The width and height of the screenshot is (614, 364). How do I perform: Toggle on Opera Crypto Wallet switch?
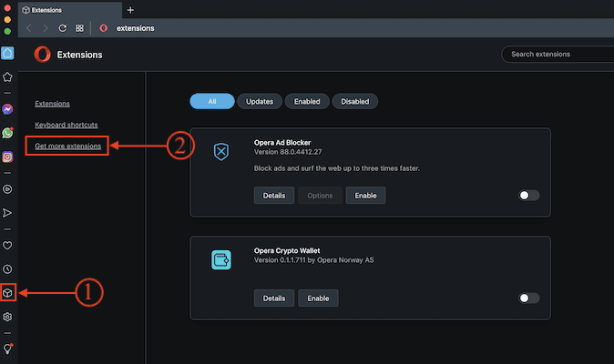(x=528, y=298)
